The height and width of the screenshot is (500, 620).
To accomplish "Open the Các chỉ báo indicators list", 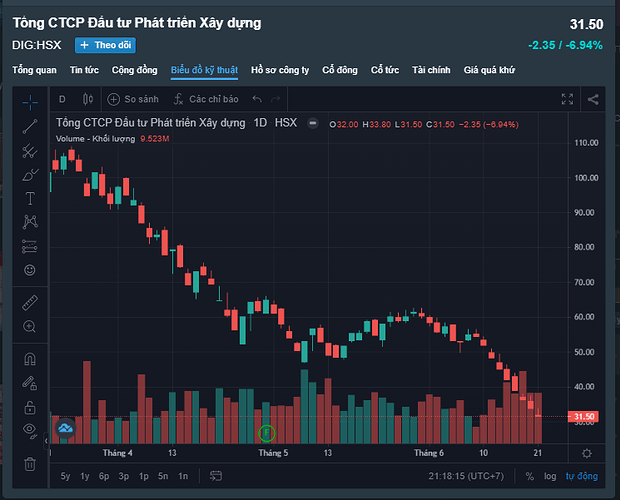I will (205, 99).
